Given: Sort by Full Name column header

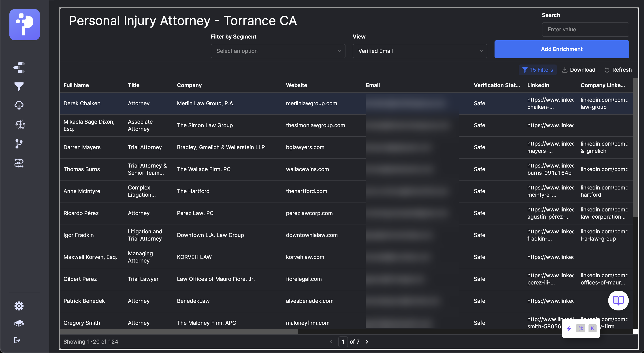Looking at the screenshot, I should [76, 85].
